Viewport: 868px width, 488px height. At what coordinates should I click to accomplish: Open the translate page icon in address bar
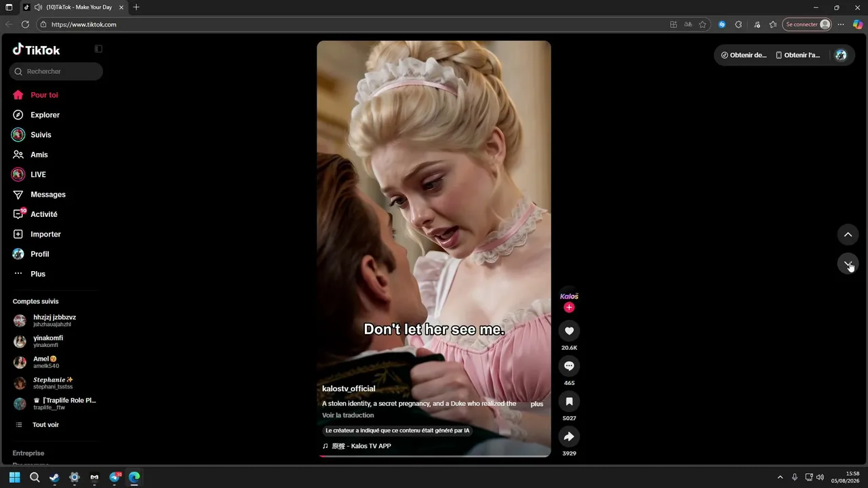tap(688, 24)
